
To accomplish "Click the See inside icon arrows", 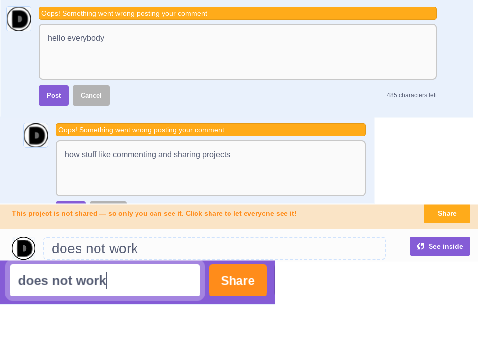I will (421, 246).
